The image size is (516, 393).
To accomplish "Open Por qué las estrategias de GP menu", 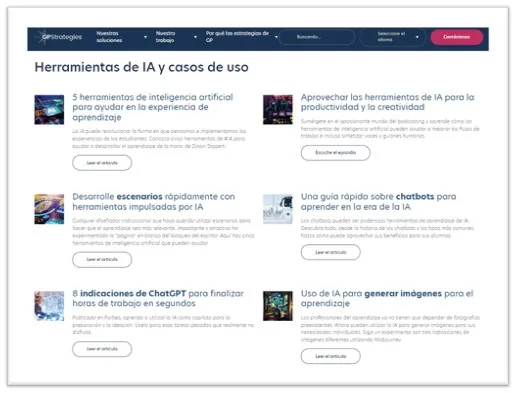I will pos(237,37).
